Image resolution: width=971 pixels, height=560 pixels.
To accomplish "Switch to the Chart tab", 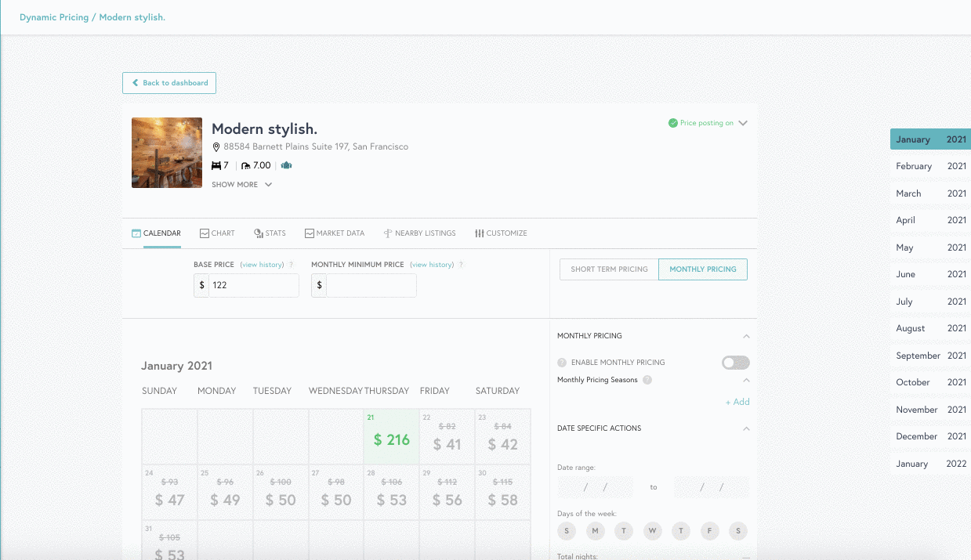I will [x=217, y=233].
